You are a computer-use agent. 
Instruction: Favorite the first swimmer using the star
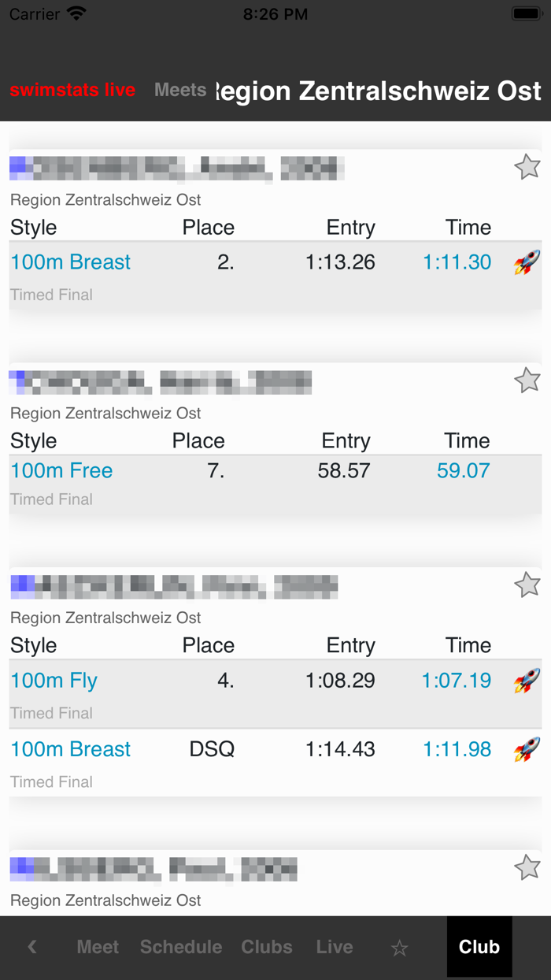(x=527, y=166)
